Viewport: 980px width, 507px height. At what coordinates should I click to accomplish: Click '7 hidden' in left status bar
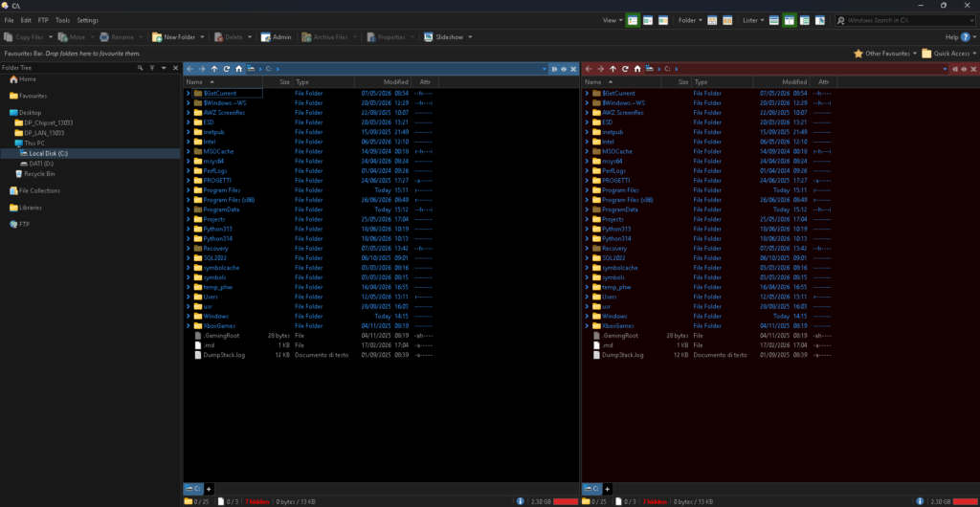click(256, 501)
